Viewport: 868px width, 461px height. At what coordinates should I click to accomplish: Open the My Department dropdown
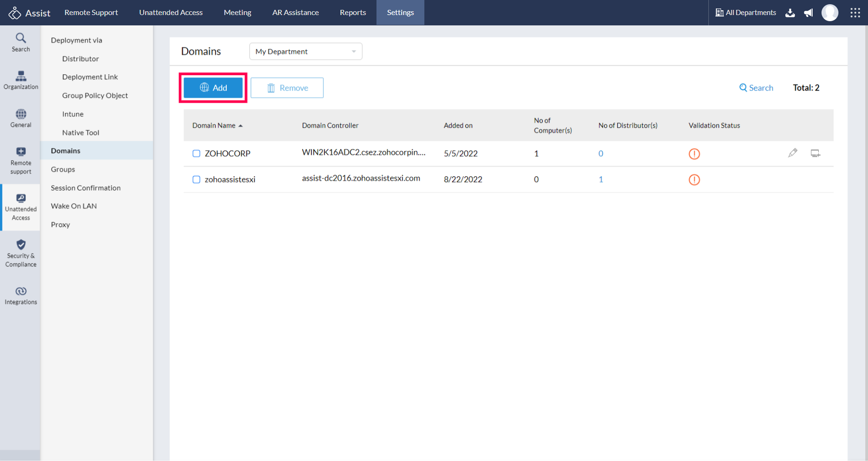305,51
